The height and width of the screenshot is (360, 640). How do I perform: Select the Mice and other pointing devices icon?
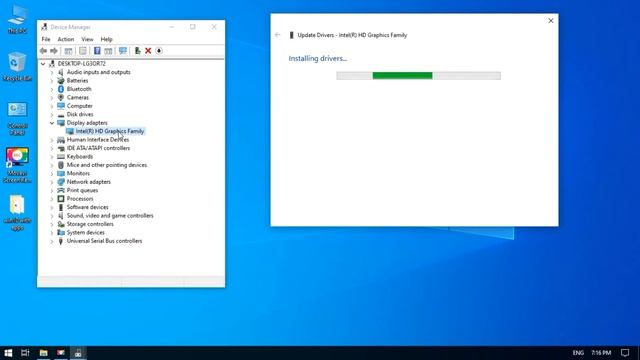pos(61,165)
